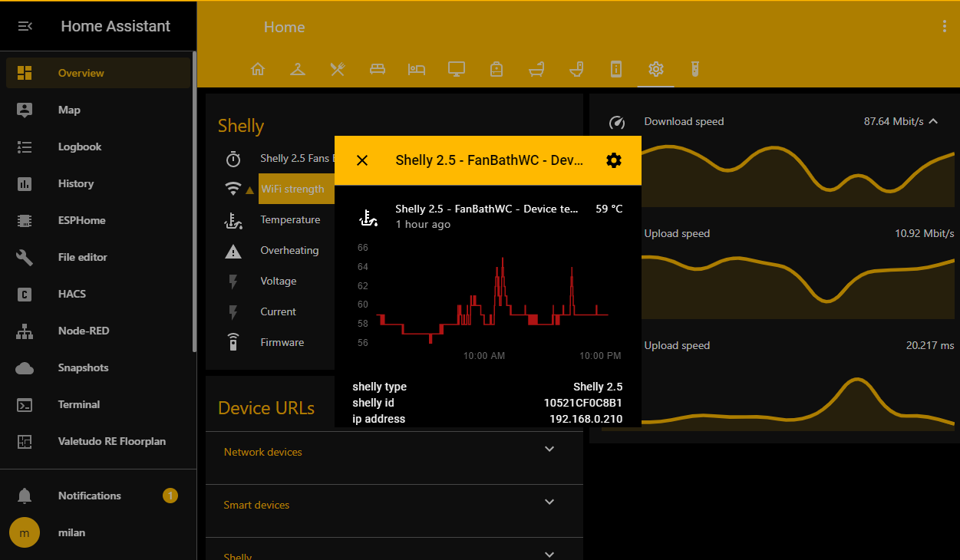
Task: Open the History page
Action: tap(98, 183)
